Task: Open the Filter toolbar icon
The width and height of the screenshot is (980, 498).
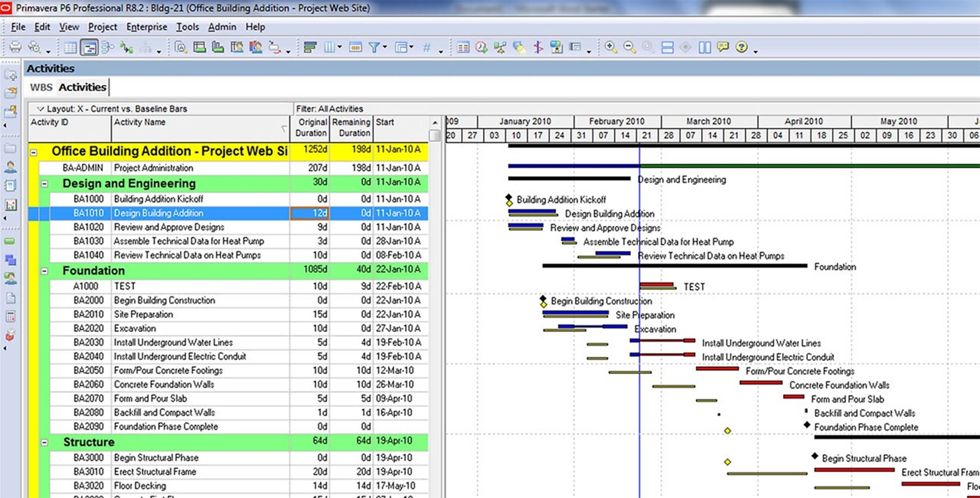Action: (x=374, y=48)
